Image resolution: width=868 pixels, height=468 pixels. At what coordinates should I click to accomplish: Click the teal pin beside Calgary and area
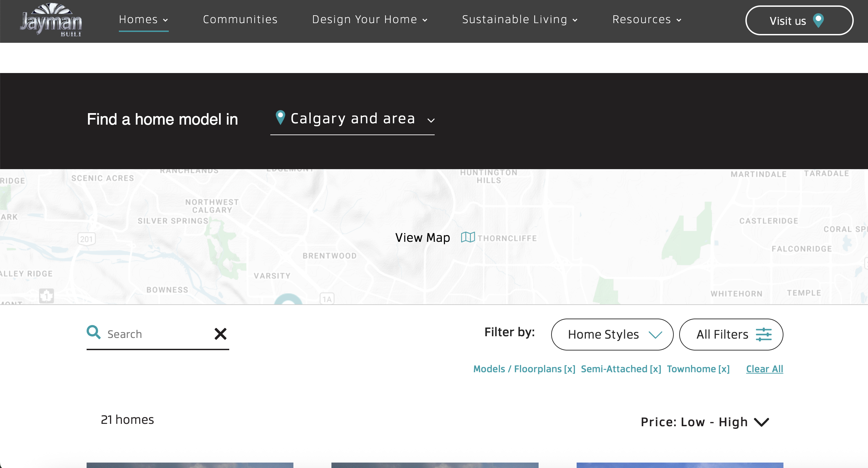280,118
